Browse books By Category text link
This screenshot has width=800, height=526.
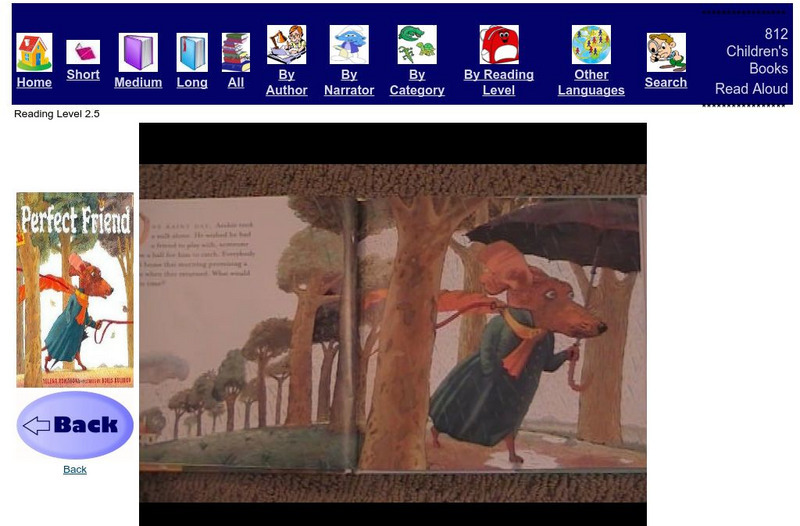click(417, 83)
